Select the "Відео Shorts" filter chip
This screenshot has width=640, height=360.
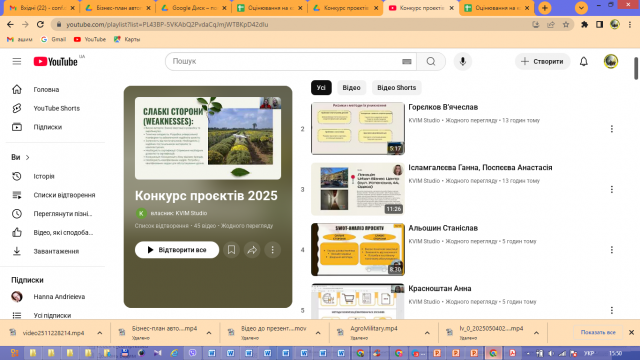coord(396,88)
